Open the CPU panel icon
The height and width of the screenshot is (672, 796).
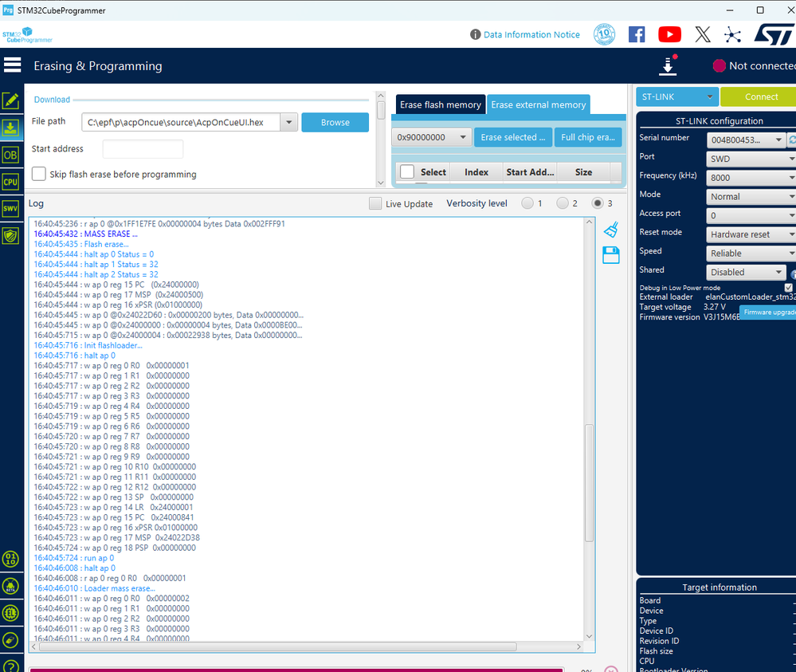point(10,182)
